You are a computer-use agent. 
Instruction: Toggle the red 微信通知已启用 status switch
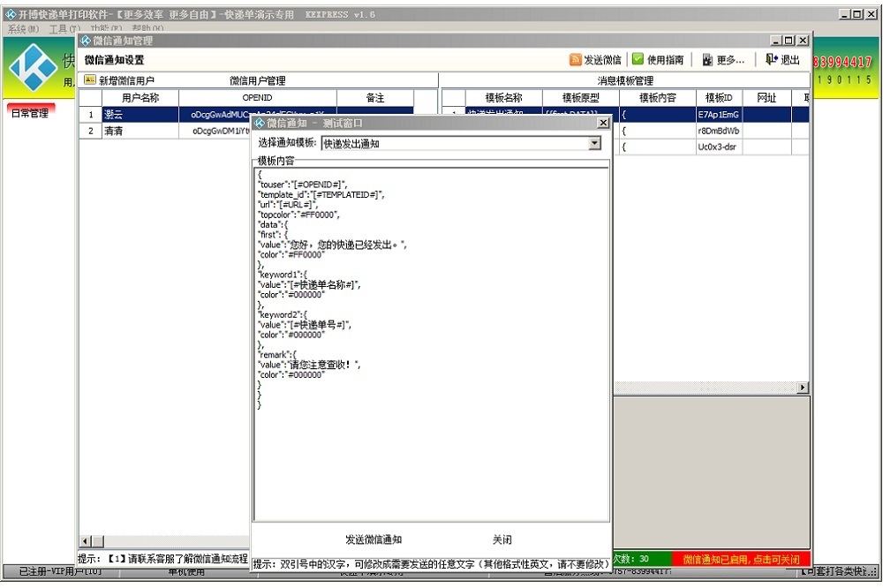click(741, 559)
